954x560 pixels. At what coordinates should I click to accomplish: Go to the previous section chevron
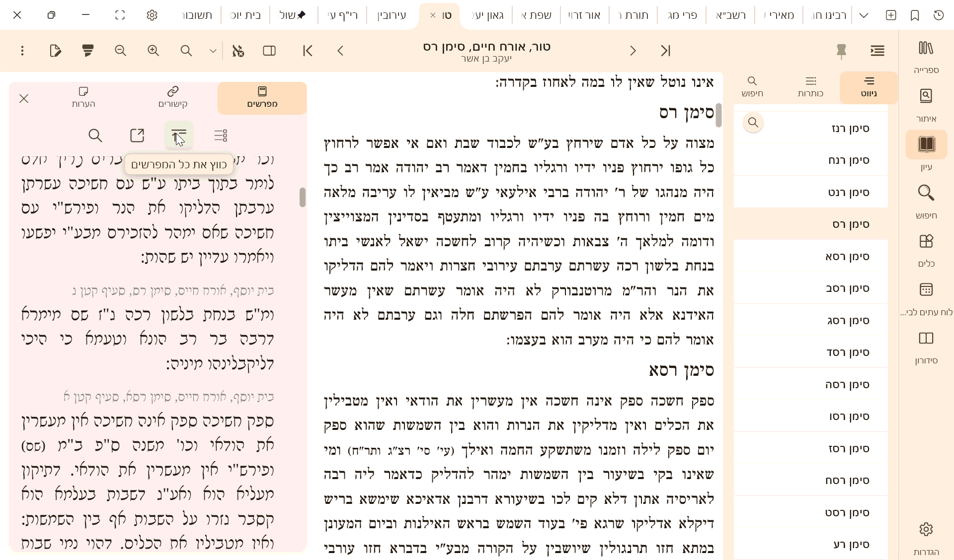[x=340, y=51]
